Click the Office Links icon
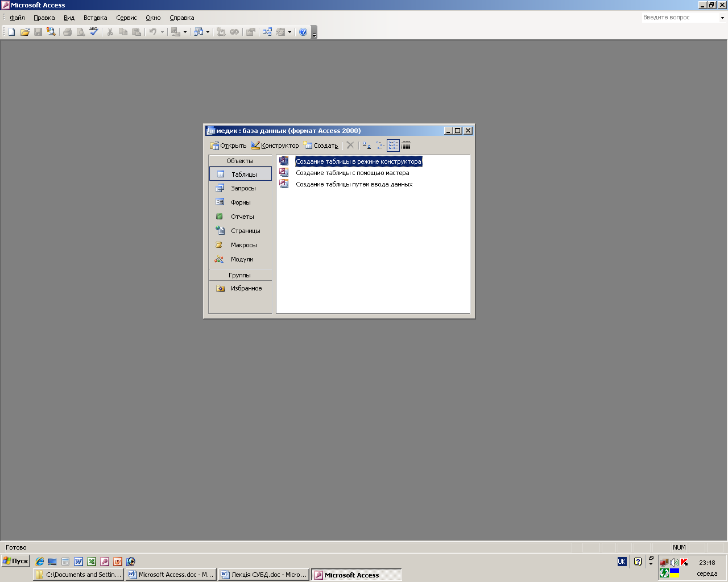The image size is (728, 582). pos(176,32)
